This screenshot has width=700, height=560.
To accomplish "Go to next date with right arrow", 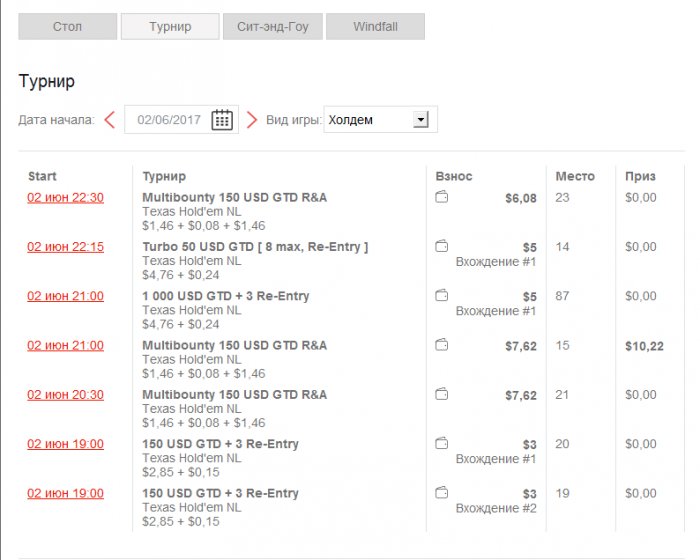I will click(x=252, y=120).
